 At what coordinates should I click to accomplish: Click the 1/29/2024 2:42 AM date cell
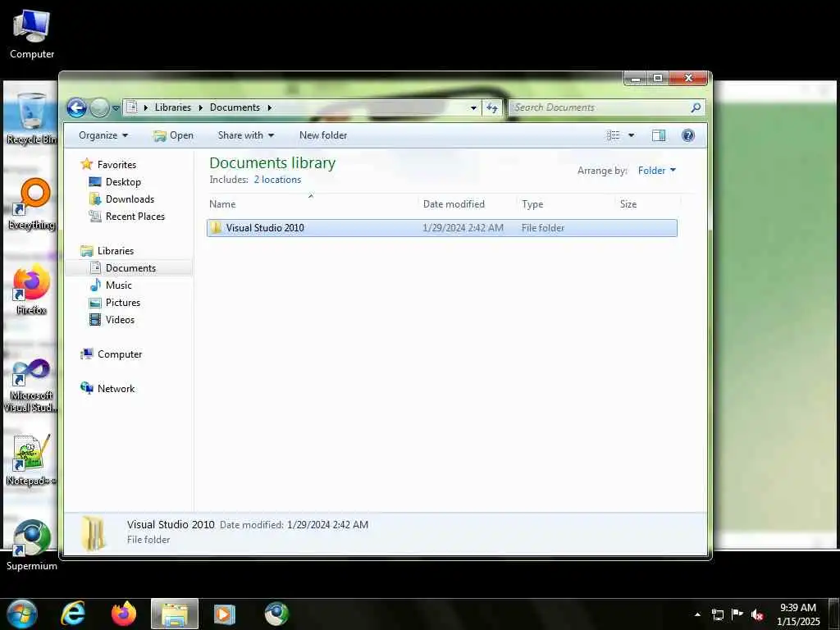click(x=463, y=228)
